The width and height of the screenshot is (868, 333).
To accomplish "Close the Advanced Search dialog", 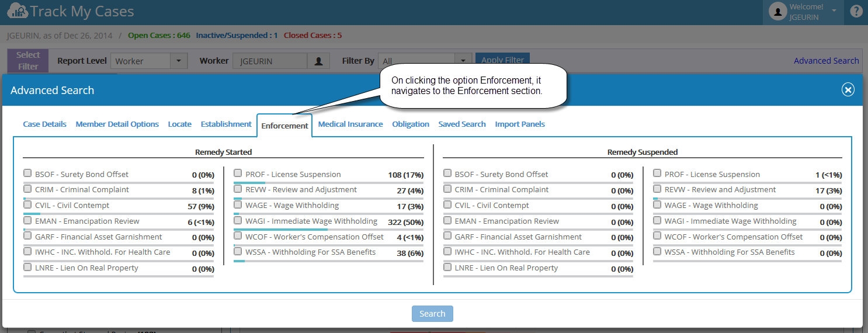I will pyautogui.click(x=848, y=89).
